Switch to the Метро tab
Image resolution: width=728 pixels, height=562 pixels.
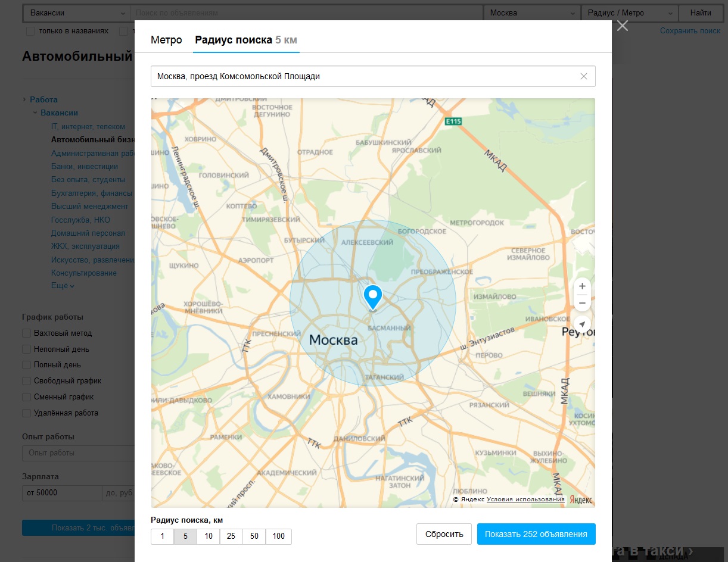166,40
